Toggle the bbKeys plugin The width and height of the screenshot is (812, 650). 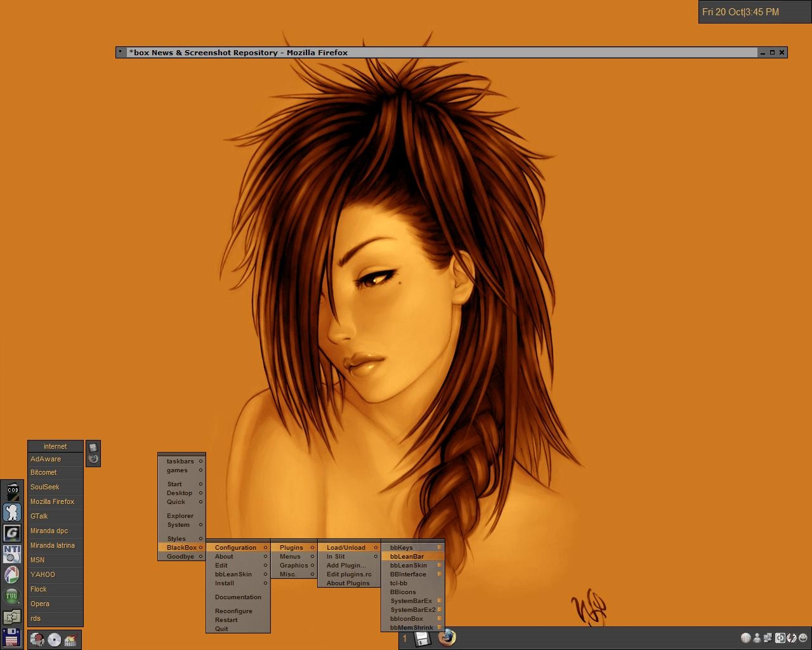[412, 548]
